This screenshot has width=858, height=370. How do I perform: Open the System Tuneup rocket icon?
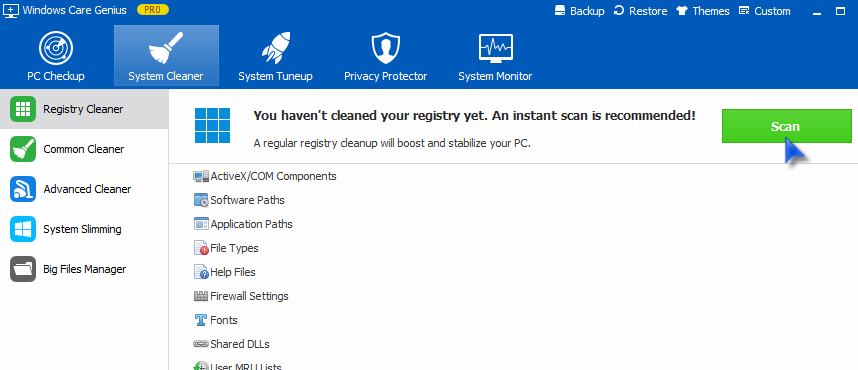click(x=275, y=48)
